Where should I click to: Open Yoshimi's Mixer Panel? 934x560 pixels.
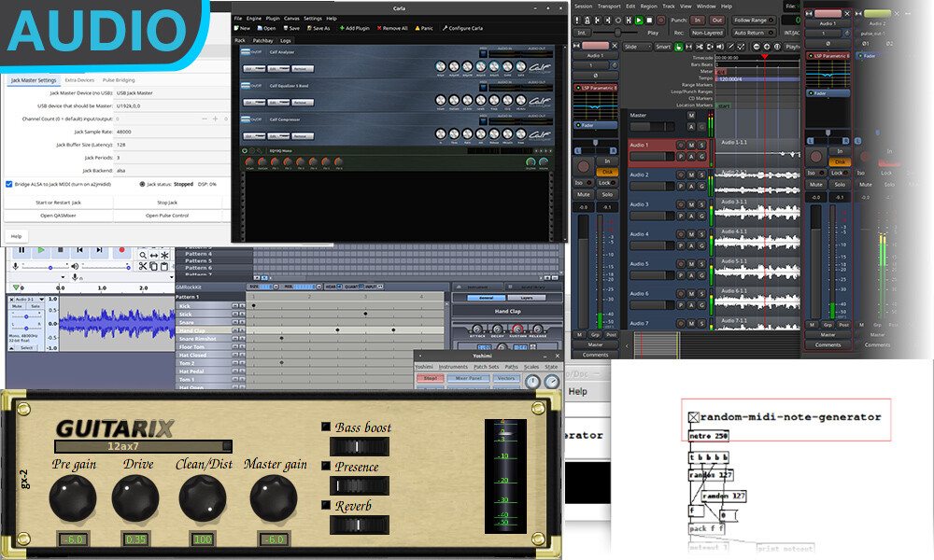coord(469,378)
